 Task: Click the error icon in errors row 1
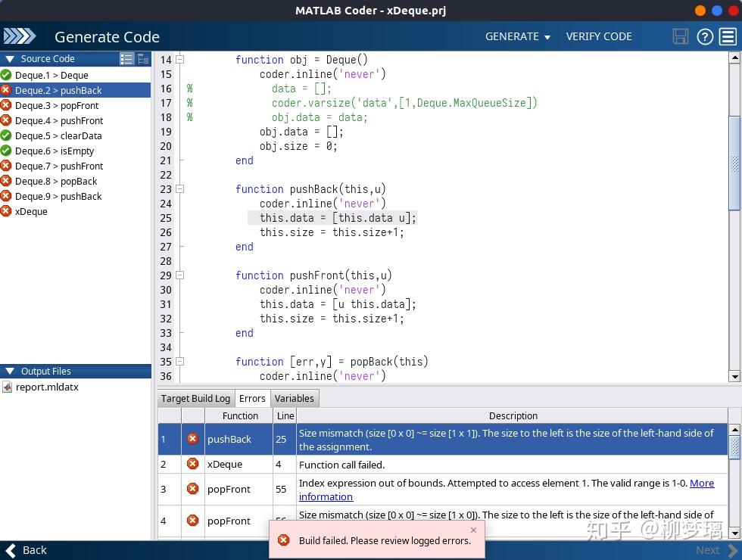[x=192, y=438]
